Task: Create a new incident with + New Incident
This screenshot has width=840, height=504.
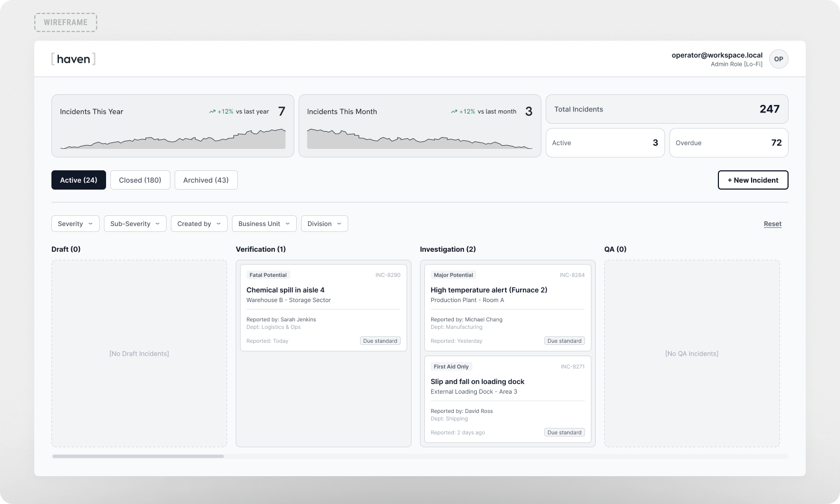Action: point(753,180)
